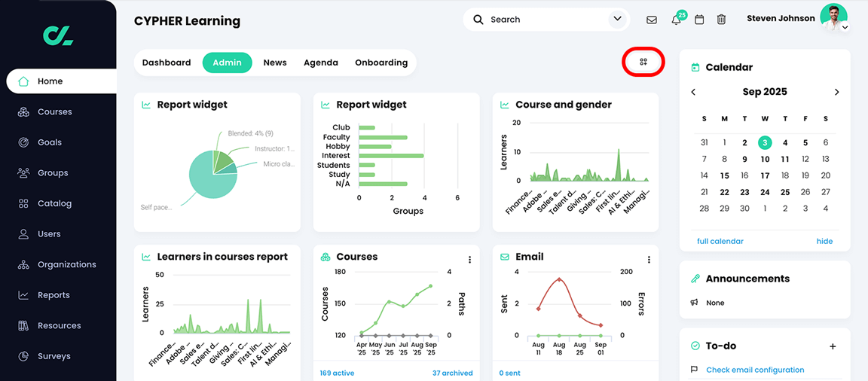
Task: Click the Blended: 4% (9) pie label
Action: [x=251, y=133]
